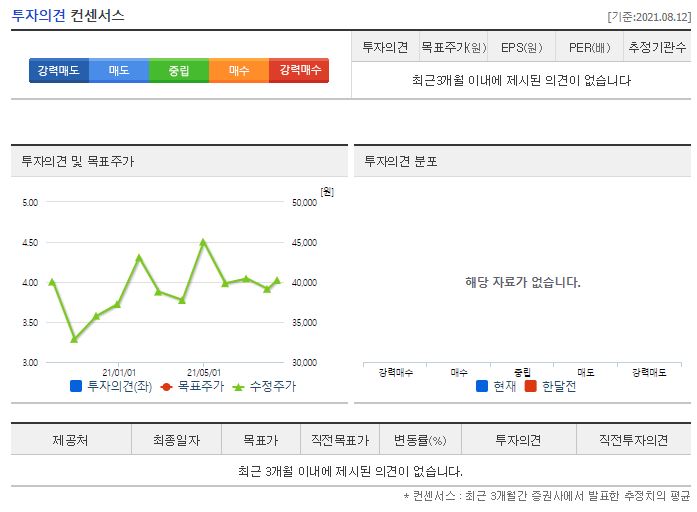Click the 투자의견 컨센서스 title

(x=68, y=16)
